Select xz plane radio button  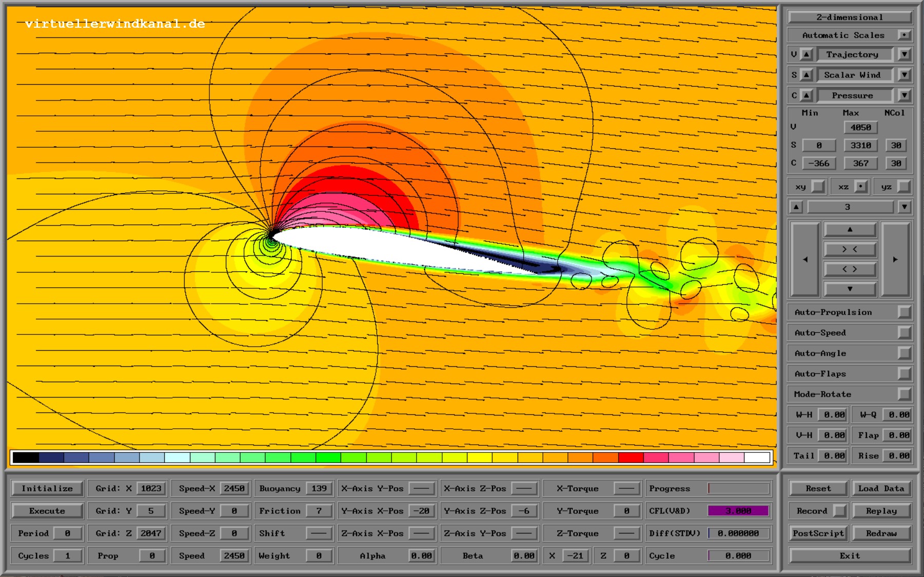[862, 187]
